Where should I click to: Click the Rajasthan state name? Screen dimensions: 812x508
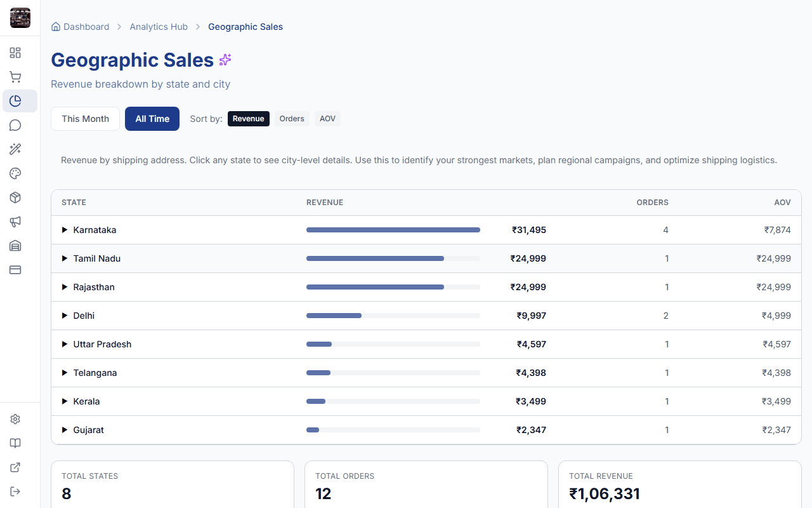94,287
